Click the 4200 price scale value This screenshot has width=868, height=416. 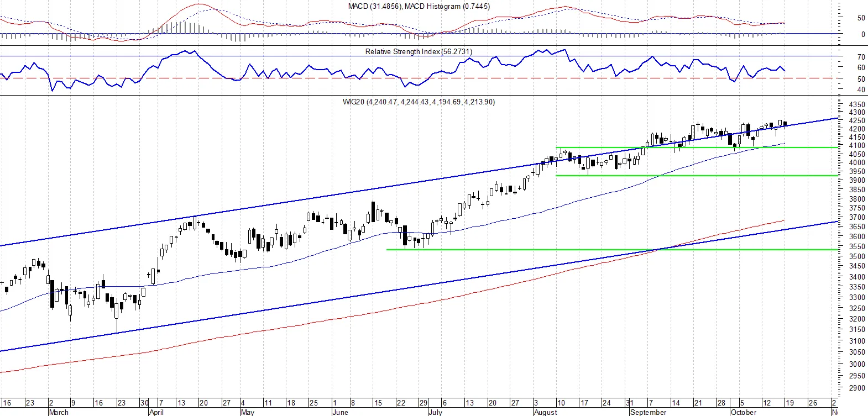tap(857, 129)
